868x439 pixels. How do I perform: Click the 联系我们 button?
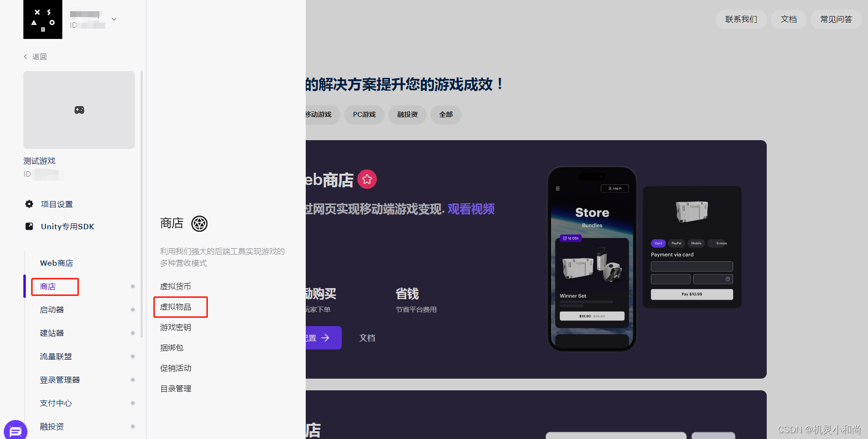pyautogui.click(x=741, y=19)
